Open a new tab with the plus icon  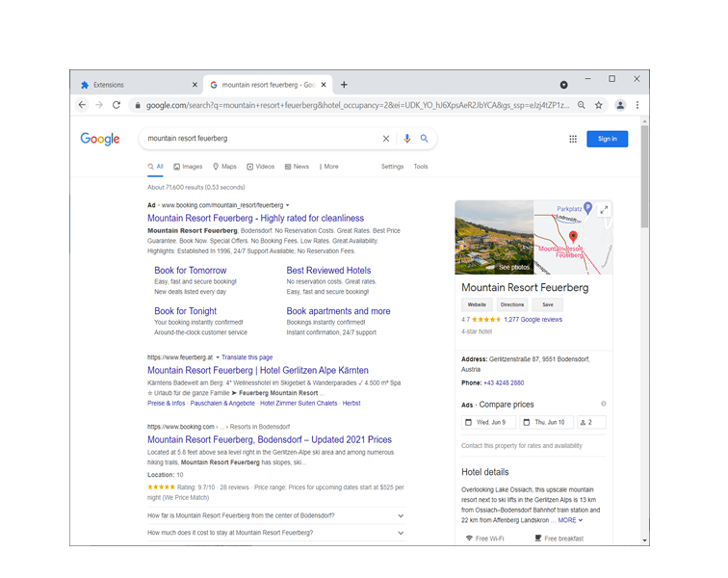(344, 85)
